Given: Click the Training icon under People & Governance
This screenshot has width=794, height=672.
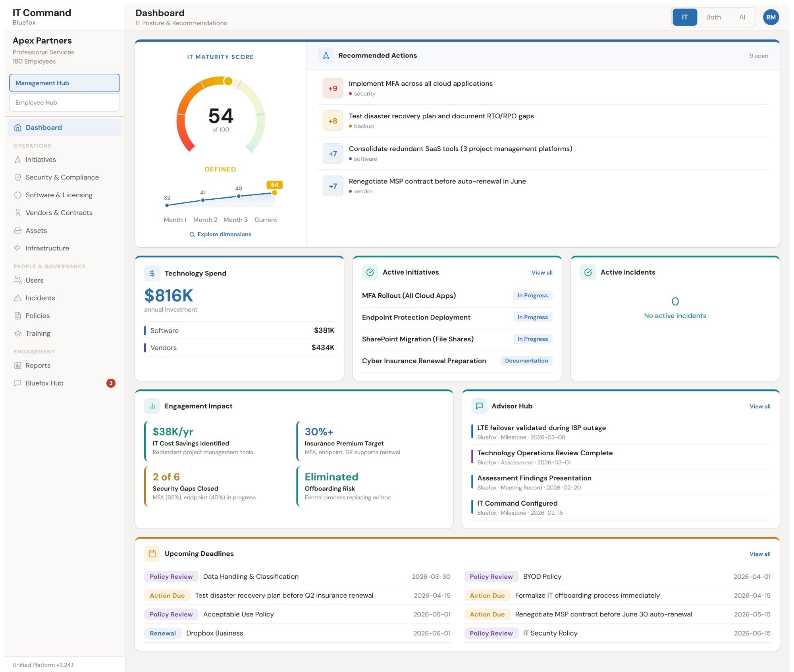Looking at the screenshot, I should 17,333.
